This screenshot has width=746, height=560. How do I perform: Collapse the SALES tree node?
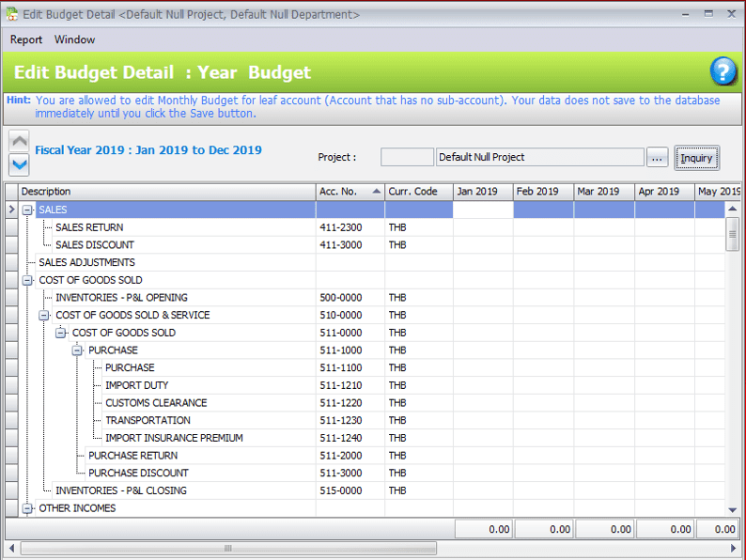[27, 210]
